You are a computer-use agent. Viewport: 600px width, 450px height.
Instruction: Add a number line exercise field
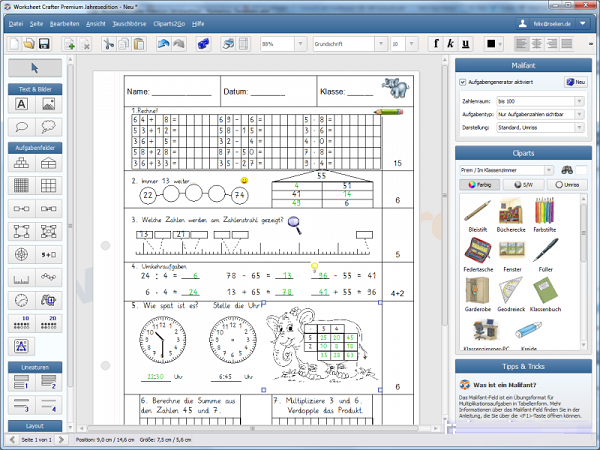(x=22, y=278)
